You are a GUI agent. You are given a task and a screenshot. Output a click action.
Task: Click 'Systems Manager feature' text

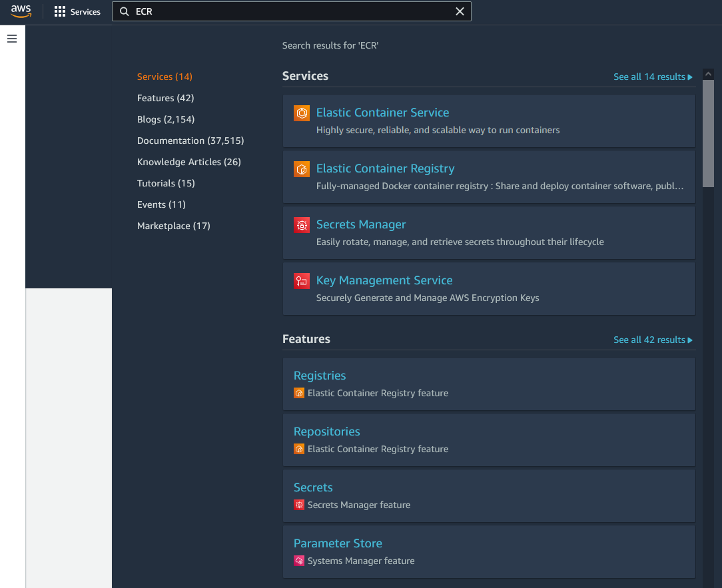coord(361,561)
